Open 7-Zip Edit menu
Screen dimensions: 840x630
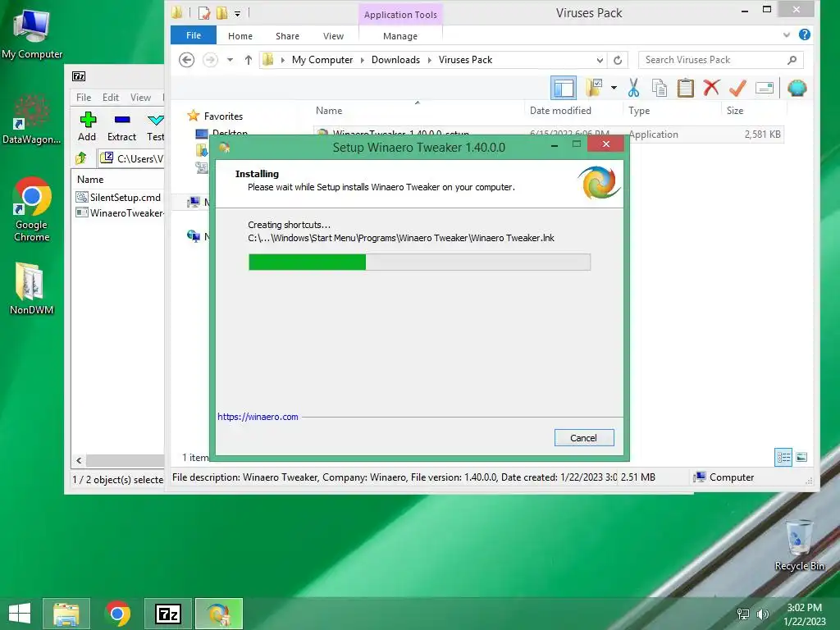[111, 98]
